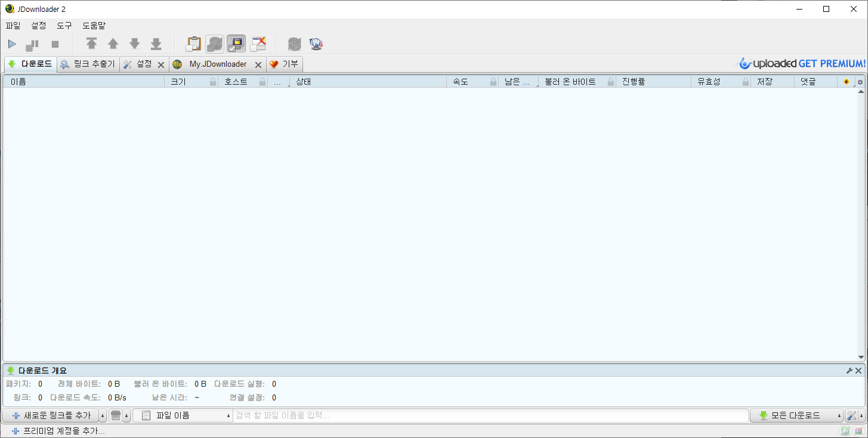The width and height of the screenshot is (868, 438).
Task: Open the 설정 tab
Action: pos(138,64)
